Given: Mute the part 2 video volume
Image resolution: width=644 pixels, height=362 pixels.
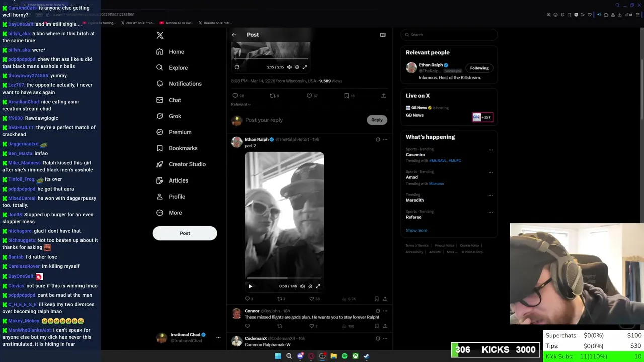Looking at the screenshot, I should click(x=302, y=286).
